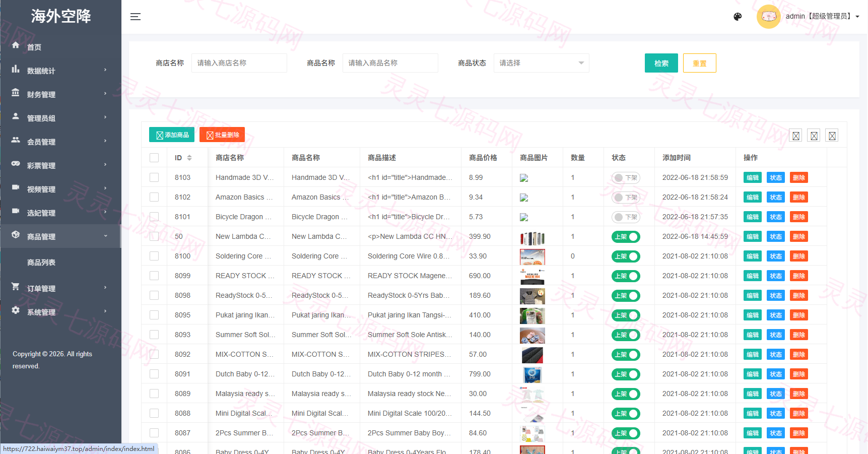The image size is (868, 454).
Task: Open the theme color palette icon
Action: [738, 17]
